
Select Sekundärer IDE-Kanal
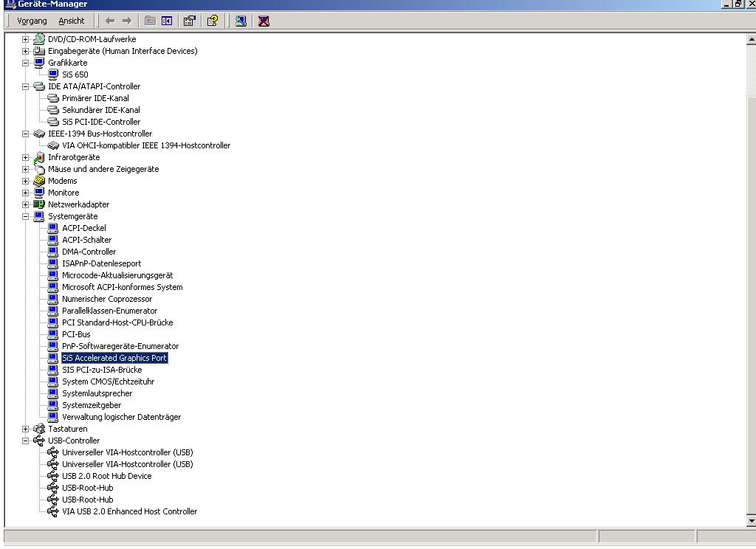pyautogui.click(x=101, y=110)
